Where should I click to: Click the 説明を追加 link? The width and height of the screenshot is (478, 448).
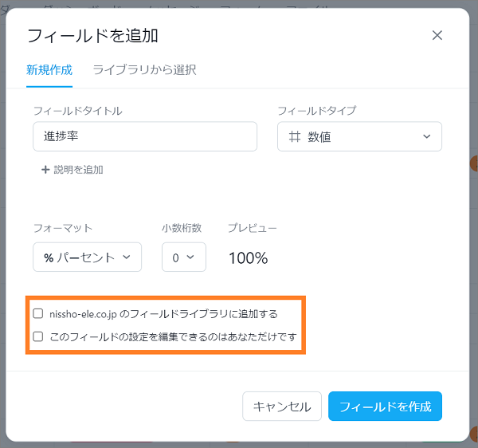pos(78,170)
